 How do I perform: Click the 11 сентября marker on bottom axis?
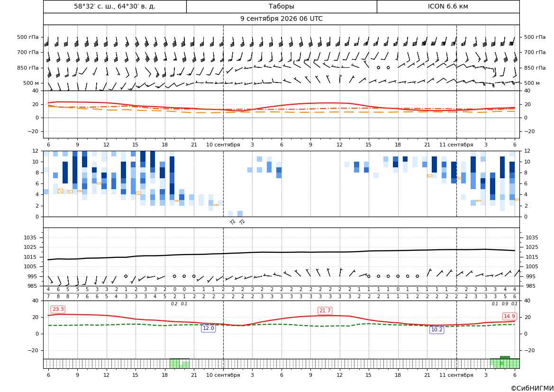tap(456, 375)
